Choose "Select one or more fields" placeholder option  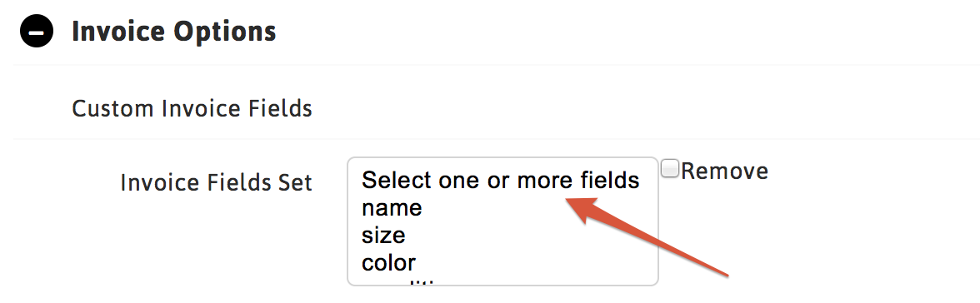point(500,180)
